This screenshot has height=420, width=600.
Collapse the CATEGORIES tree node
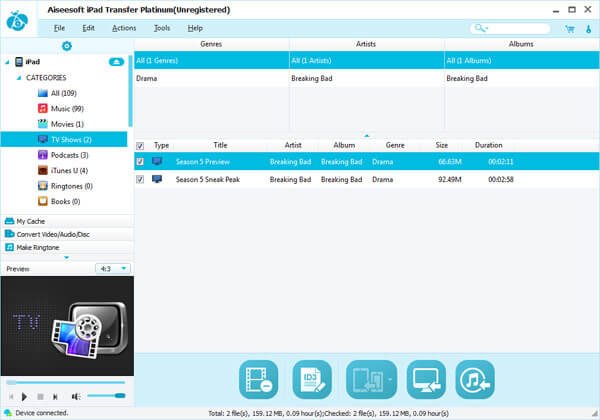pos(18,78)
